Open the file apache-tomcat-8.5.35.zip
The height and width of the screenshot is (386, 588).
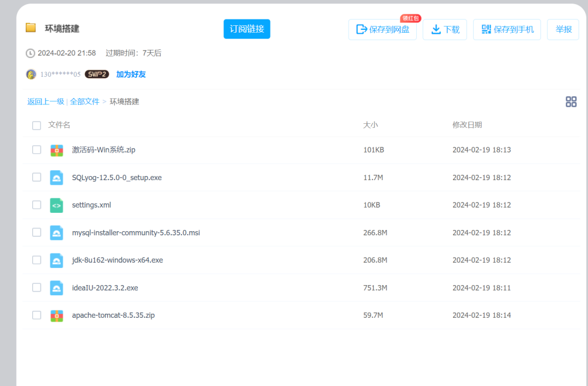pos(113,315)
